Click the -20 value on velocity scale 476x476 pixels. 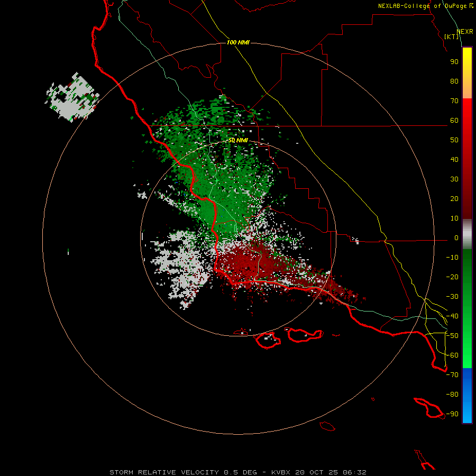coord(452,277)
